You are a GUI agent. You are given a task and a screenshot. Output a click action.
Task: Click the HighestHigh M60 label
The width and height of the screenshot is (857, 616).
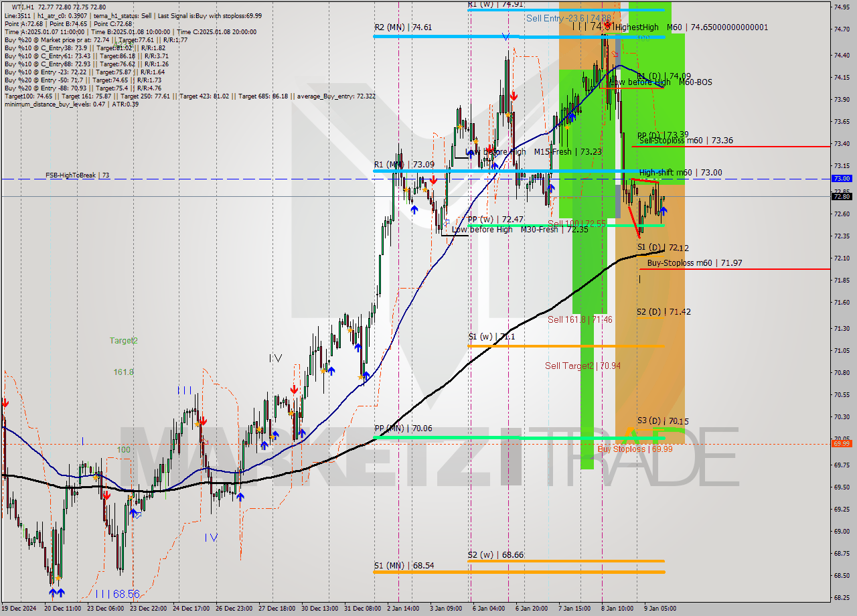click(x=692, y=27)
